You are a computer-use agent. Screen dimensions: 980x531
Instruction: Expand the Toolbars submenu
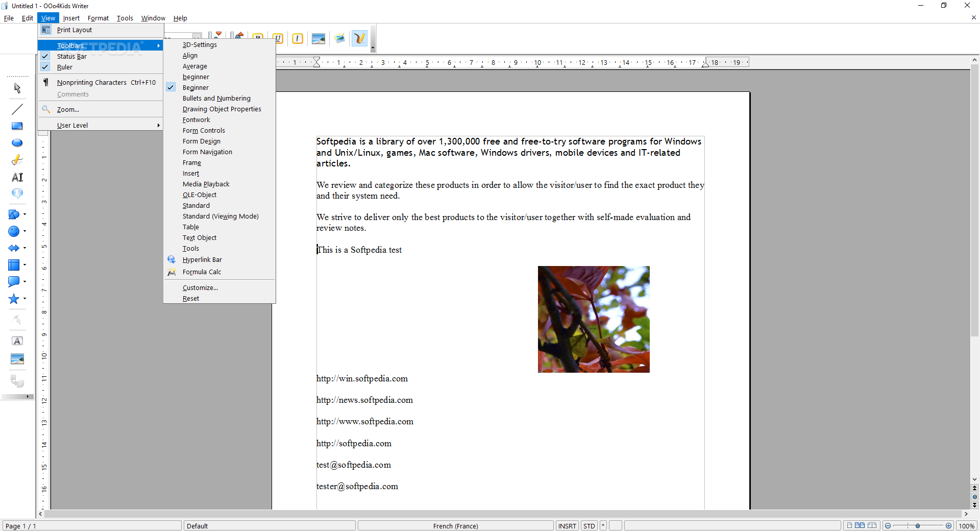click(101, 45)
